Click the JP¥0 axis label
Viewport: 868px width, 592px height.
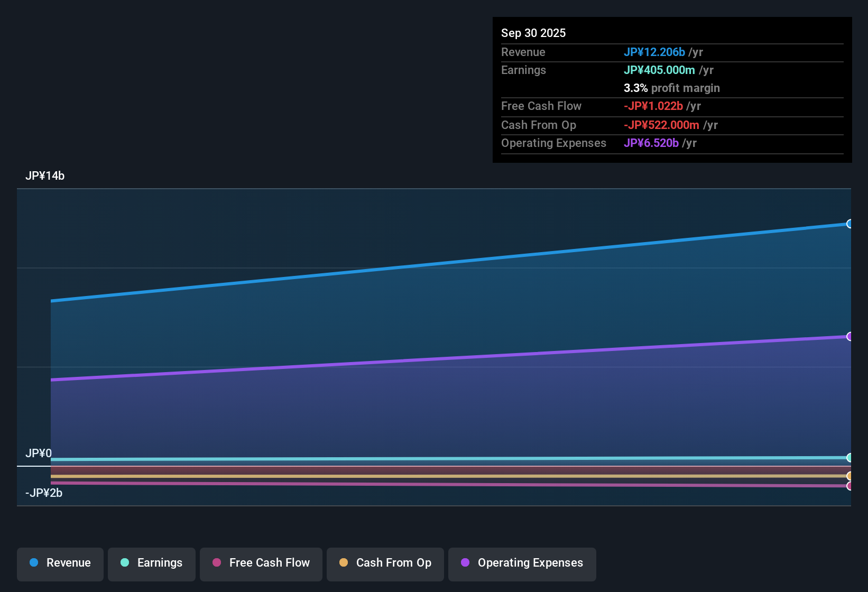click(39, 453)
